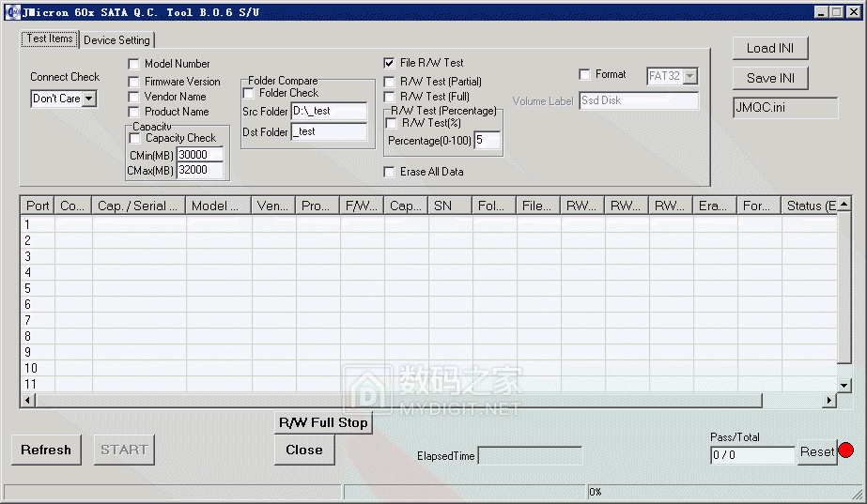Click the CMin(MB) input field
This screenshot has height=504, width=867.
click(200, 155)
